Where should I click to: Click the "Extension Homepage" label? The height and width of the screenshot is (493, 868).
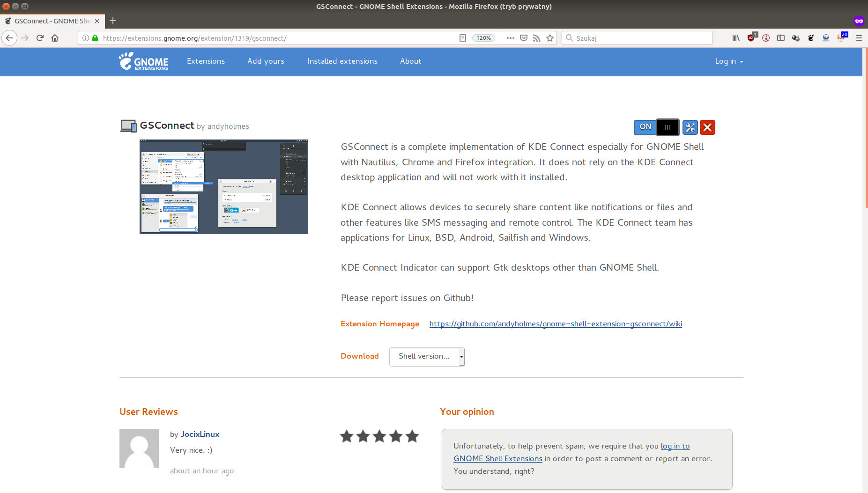[x=380, y=324]
